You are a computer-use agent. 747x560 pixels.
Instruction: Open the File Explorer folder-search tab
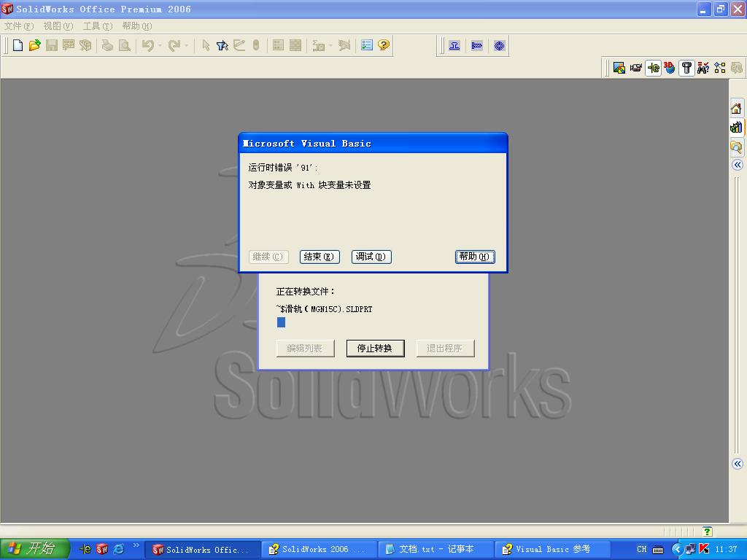[x=737, y=147]
